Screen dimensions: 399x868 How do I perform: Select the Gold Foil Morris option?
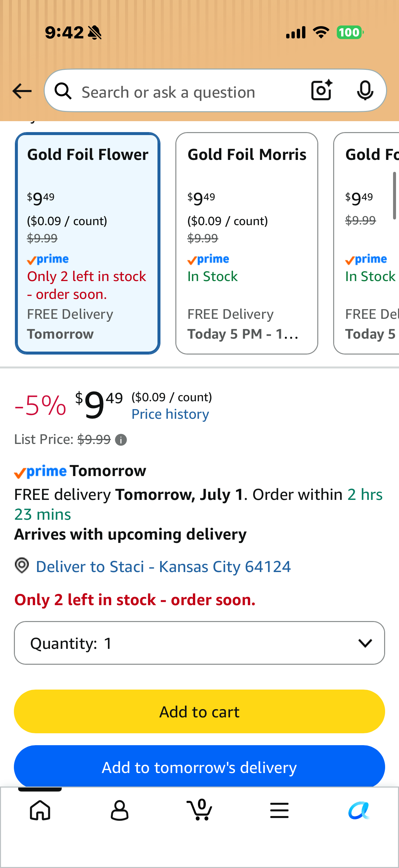pyautogui.click(x=246, y=243)
